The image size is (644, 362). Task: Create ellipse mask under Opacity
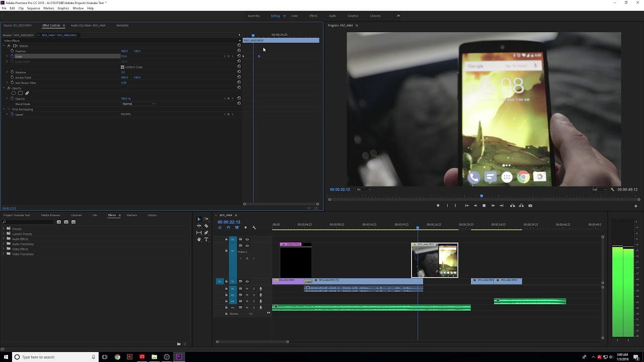14,93
